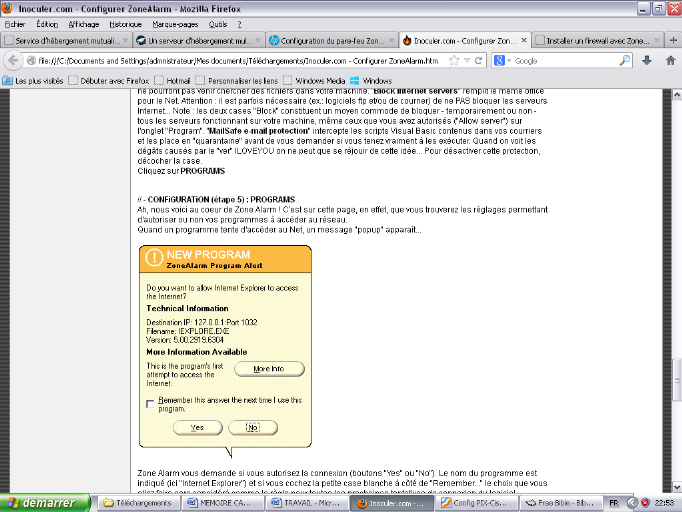Viewport: 682px width, 512px height.
Task: Click the red shield tray icon
Action: click(645, 503)
